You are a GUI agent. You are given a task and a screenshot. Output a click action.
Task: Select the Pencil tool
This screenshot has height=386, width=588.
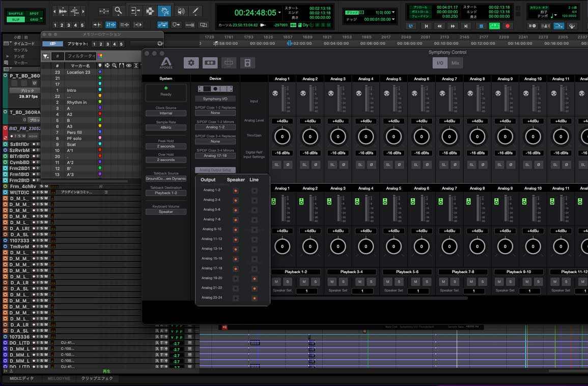tap(195, 11)
